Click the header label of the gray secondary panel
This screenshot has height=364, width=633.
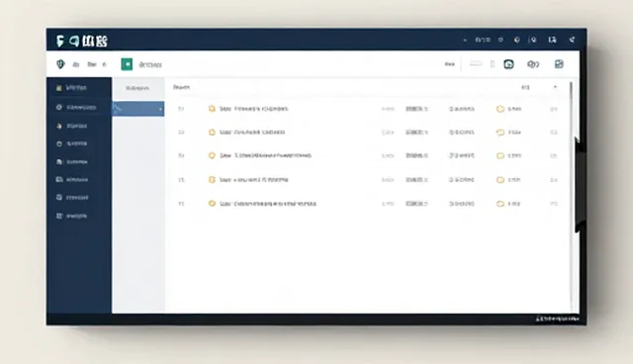click(x=137, y=88)
